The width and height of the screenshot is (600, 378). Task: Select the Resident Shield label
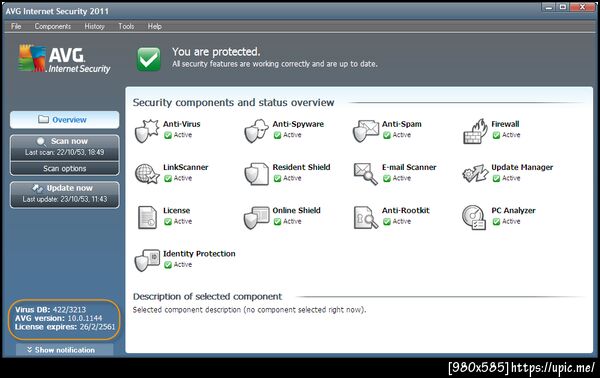(x=301, y=167)
